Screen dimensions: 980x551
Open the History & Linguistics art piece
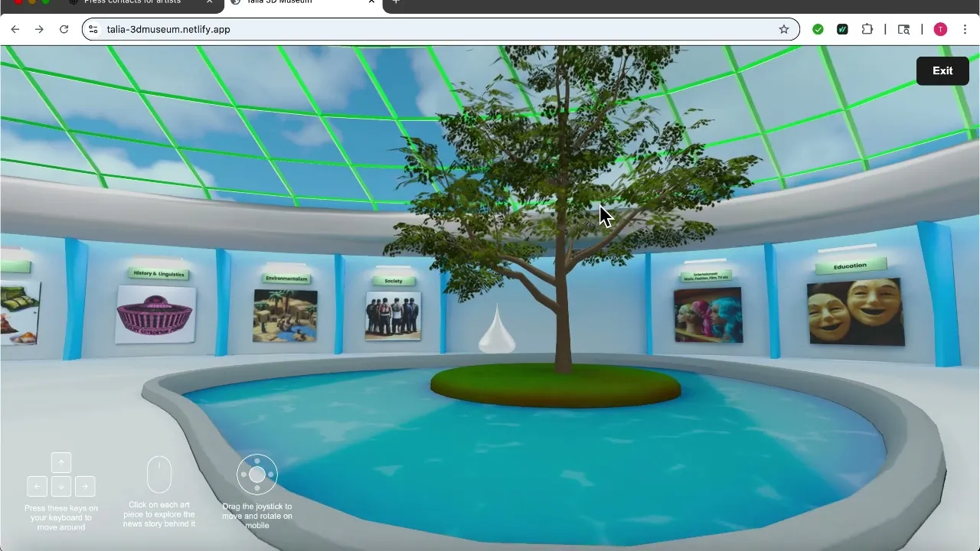(x=155, y=314)
